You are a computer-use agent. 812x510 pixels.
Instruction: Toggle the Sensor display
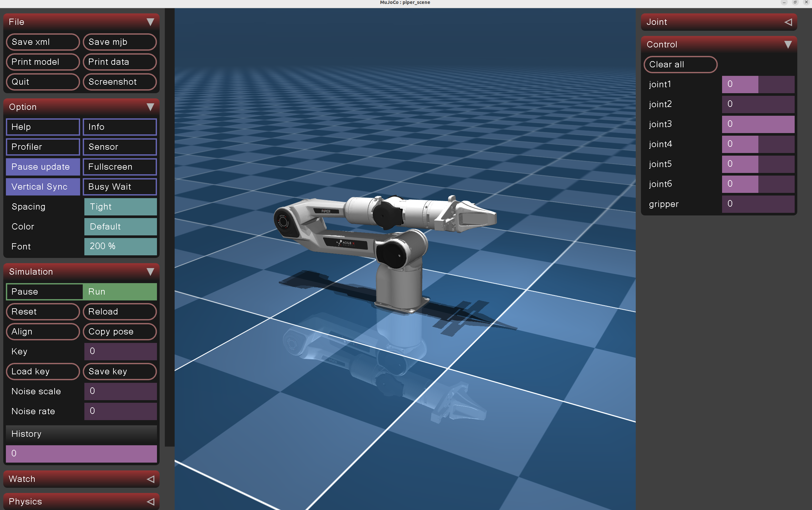click(120, 147)
